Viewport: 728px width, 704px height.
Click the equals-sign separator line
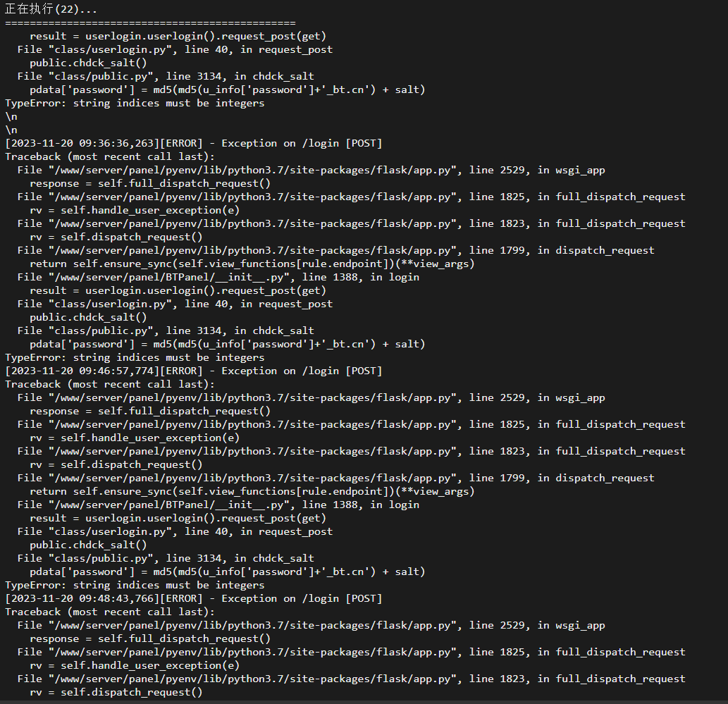click(x=150, y=23)
